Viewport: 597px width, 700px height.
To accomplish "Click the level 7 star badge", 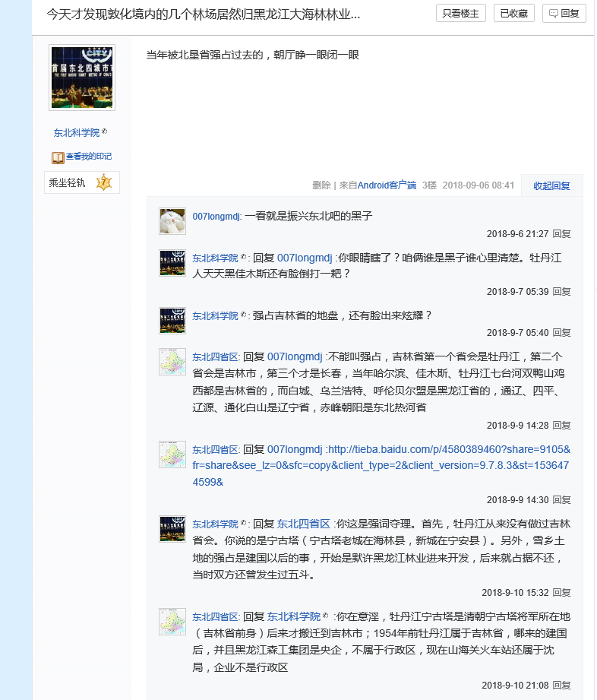I will [x=104, y=182].
